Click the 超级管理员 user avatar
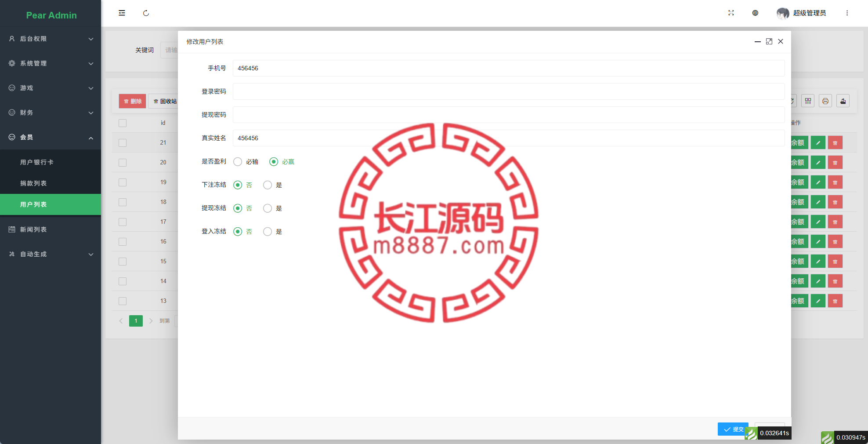This screenshot has height=444, width=868. pyautogui.click(x=783, y=13)
